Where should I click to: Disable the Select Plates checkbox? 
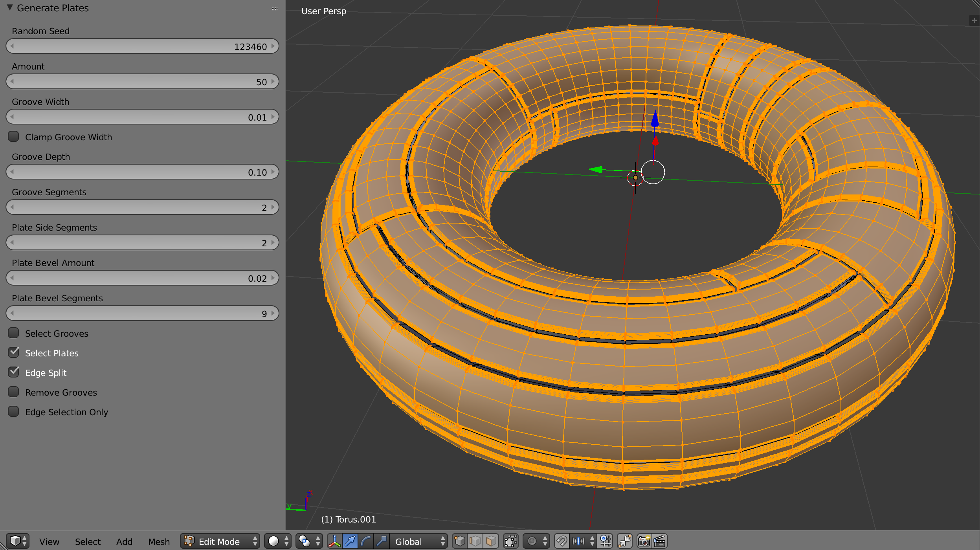[x=14, y=352]
